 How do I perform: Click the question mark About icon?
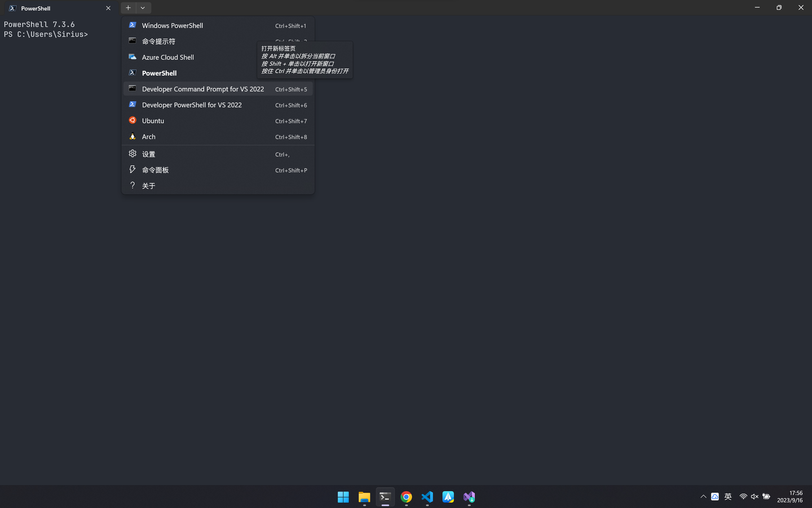[x=132, y=185]
